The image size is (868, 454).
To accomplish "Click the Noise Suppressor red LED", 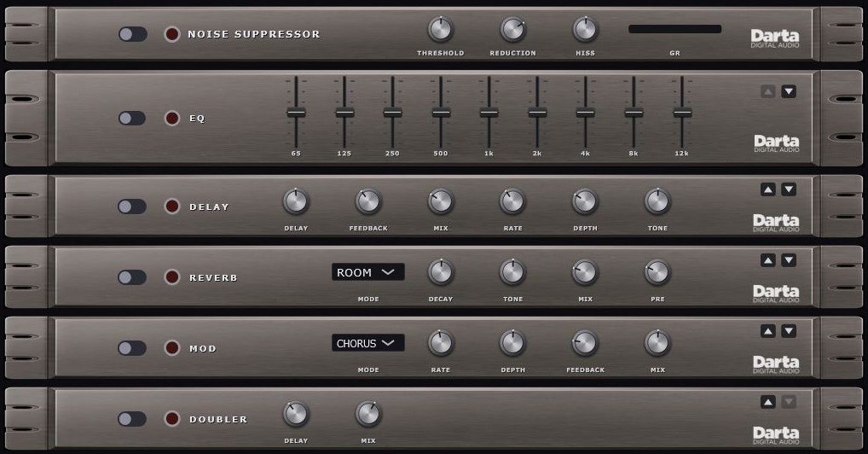I will pyautogui.click(x=172, y=34).
